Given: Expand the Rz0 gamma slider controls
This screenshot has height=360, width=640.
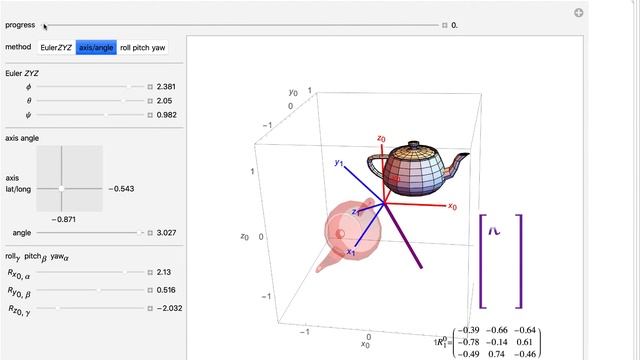Looking at the screenshot, I should (150, 308).
